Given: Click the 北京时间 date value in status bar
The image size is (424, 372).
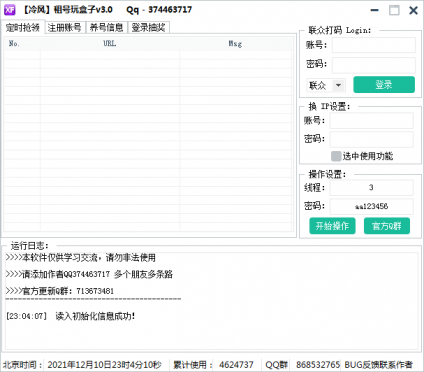Looking at the screenshot, I should coord(104,365).
